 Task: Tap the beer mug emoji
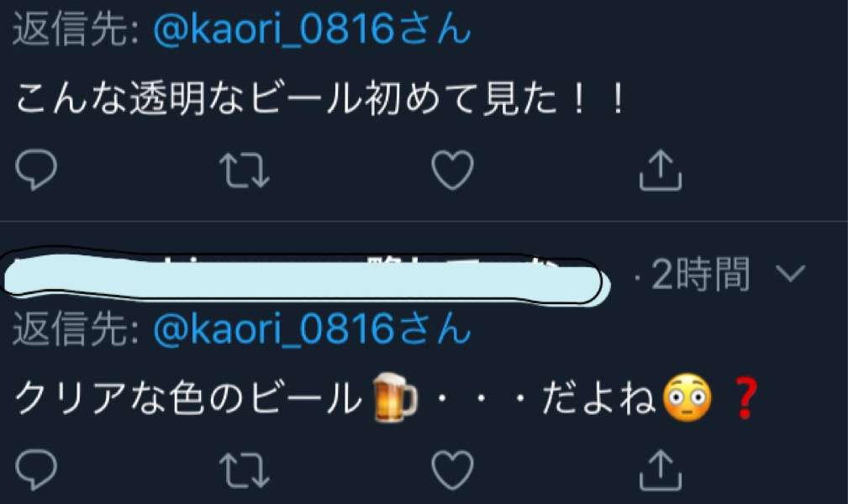pos(395,398)
